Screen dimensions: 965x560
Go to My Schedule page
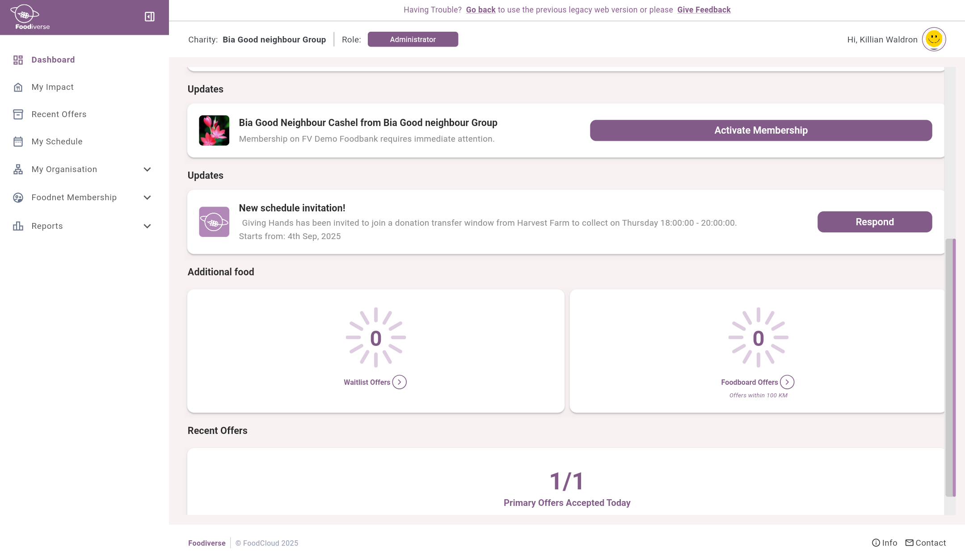point(57,142)
